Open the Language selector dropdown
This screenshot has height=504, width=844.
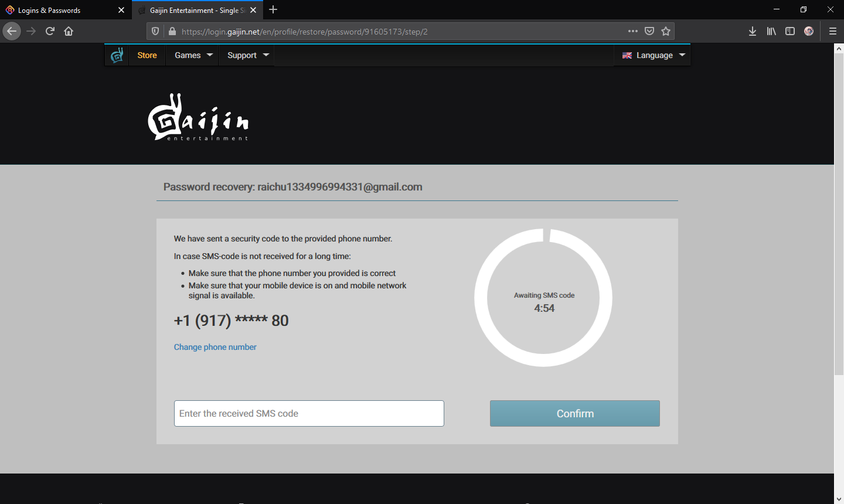653,55
